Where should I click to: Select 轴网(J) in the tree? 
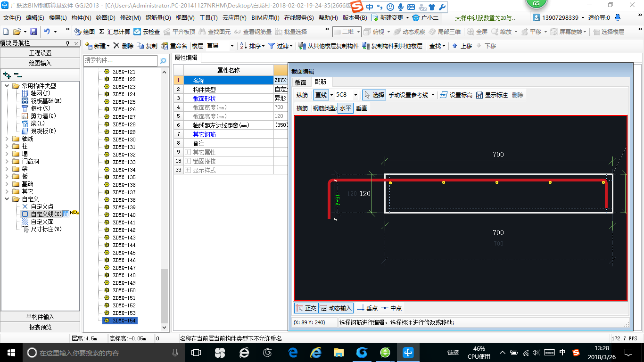[x=41, y=93]
